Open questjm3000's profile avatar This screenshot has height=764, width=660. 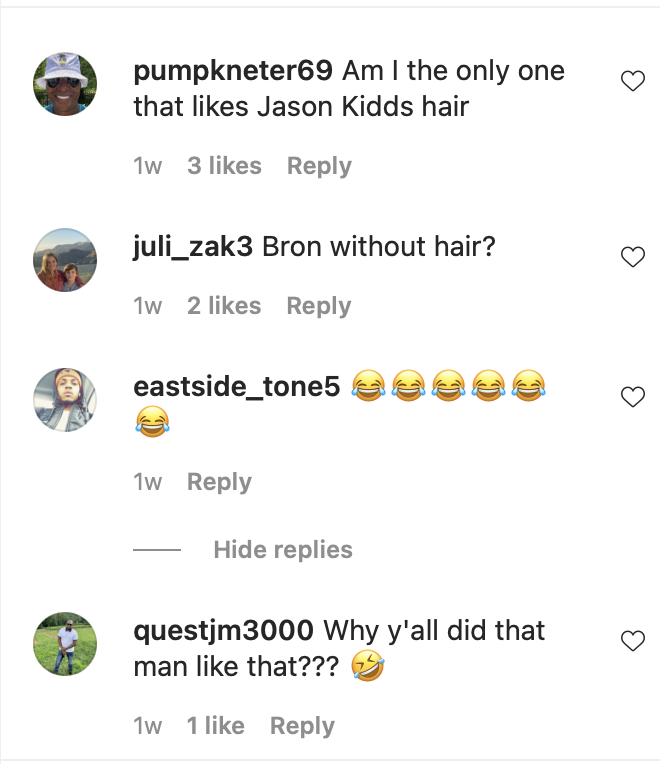pyautogui.click(x=65, y=644)
